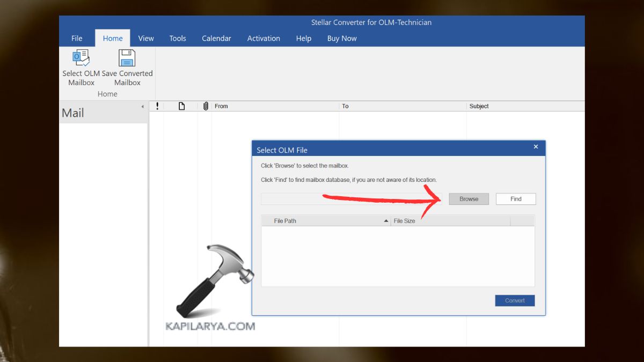Click the Save Converted Mailbox floppy disk icon
The width and height of the screenshot is (644, 362).
click(x=127, y=57)
